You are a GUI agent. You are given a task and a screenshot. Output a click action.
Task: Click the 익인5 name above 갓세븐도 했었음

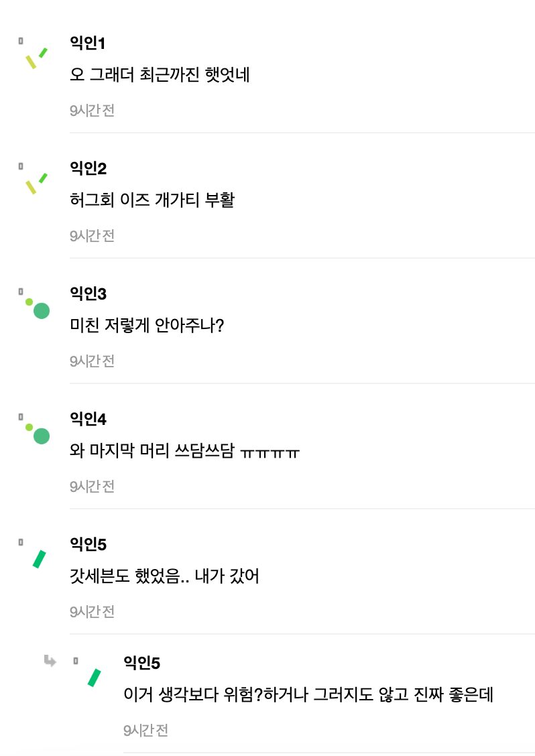point(88,545)
